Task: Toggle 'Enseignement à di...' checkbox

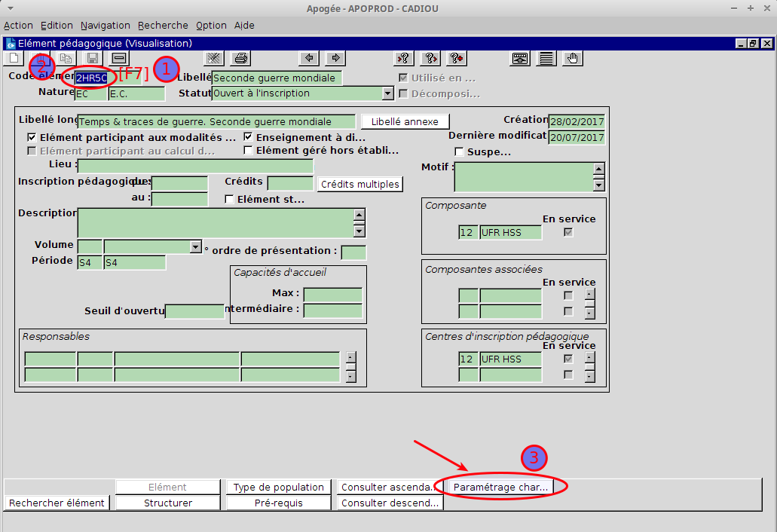Action: pyautogui.click(x=249, y=138)
